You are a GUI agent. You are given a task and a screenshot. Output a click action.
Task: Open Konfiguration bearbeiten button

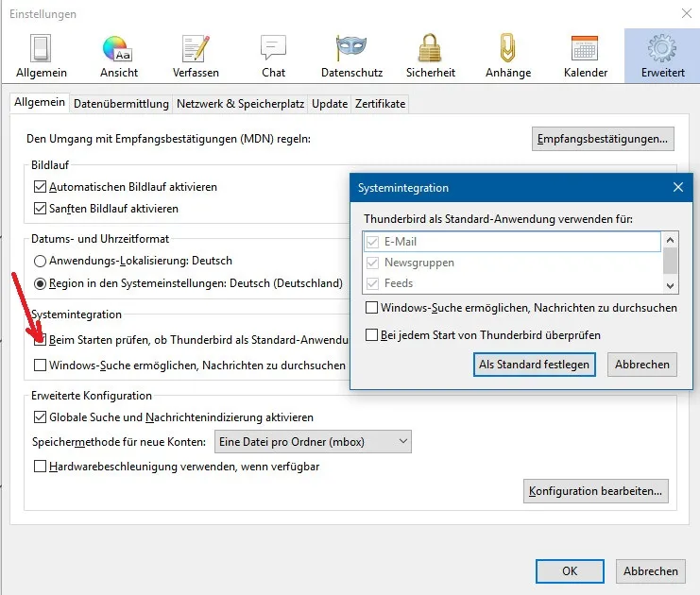(x=595, y=491)
